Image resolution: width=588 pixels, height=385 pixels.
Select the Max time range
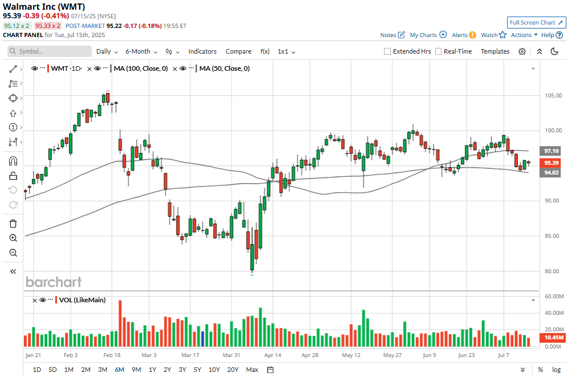[x=252, y=370]
